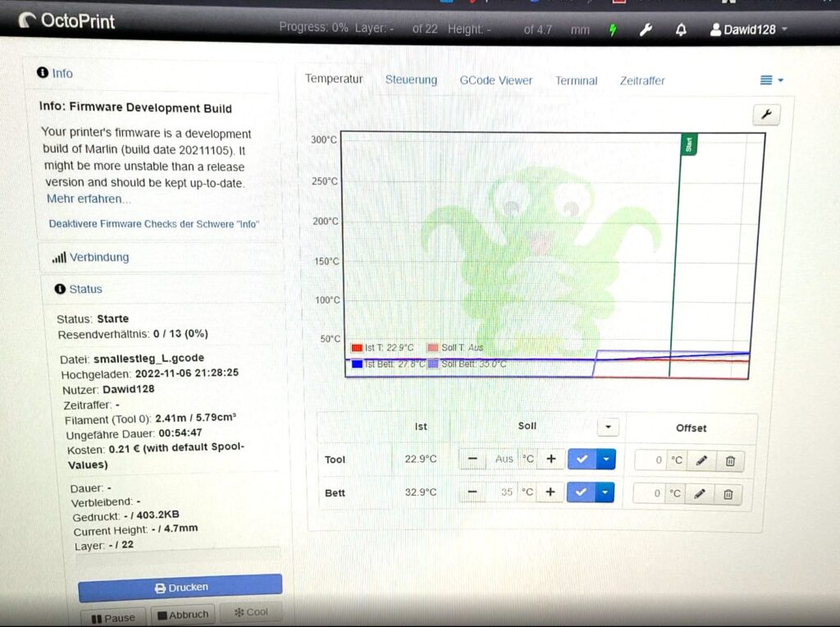Click the green lightning bolt icon
Viewport: 840px width, 627px height.
click(613, 30)
